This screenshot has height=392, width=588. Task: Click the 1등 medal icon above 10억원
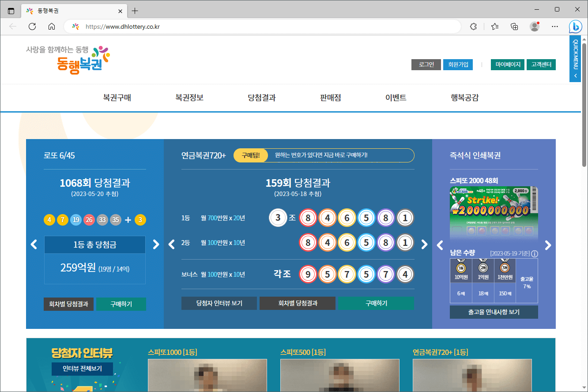[x=461, y=268]
